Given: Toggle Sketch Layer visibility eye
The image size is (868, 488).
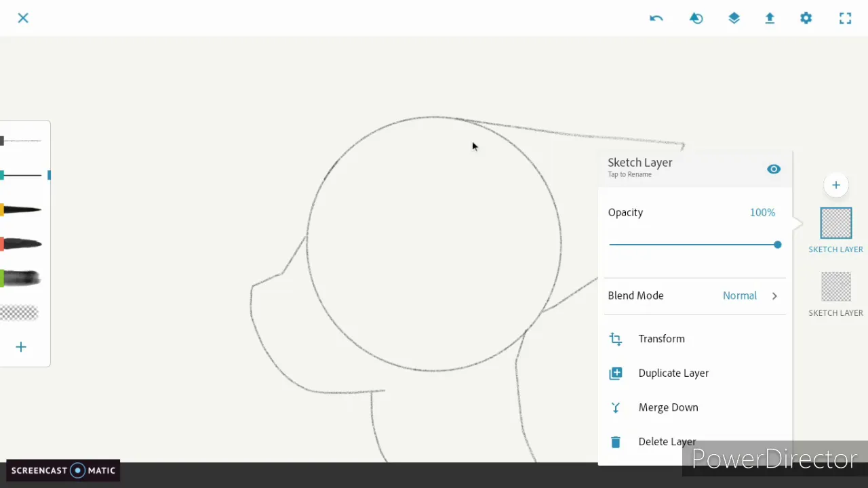Looking at the screenshot, I should click(x=774, y=169).
